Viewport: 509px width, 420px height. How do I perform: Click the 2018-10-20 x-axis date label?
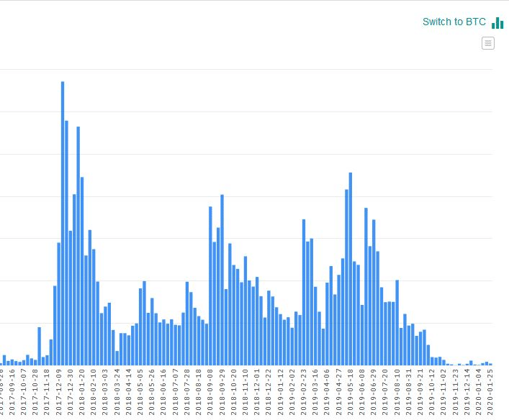(234, 392)
